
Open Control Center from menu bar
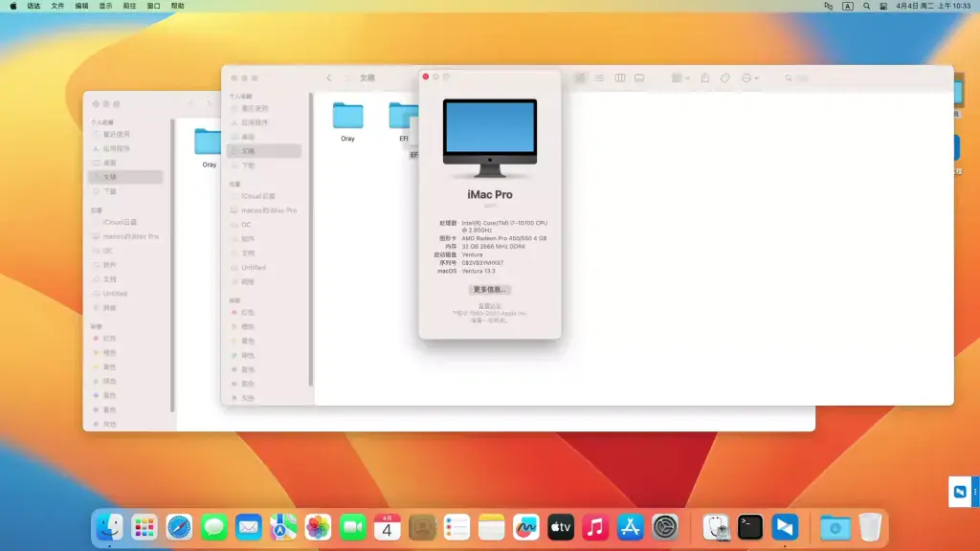point(883,6)
